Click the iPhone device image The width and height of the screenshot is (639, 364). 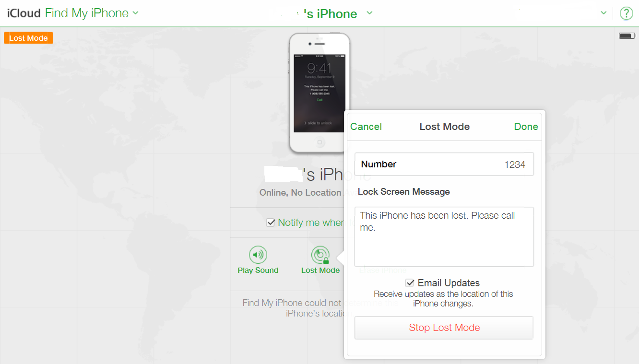[319, 93]
